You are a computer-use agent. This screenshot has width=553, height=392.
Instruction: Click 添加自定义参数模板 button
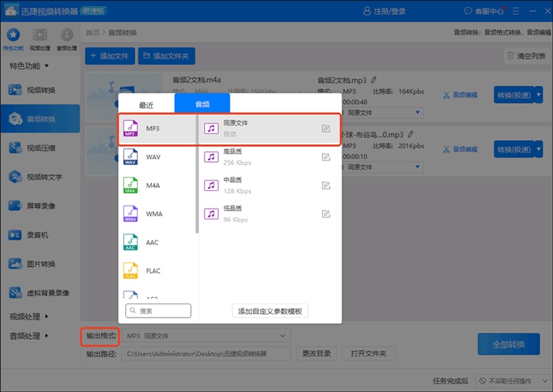(270, 311)
